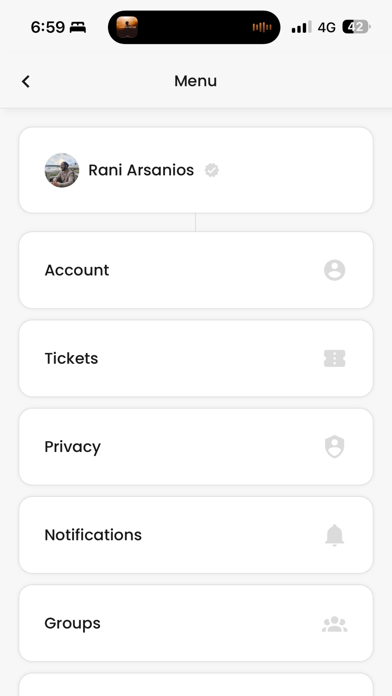Tap the partially visible card below Groups
The height and width of the screenshot is (696, 392).
(196, 685)
